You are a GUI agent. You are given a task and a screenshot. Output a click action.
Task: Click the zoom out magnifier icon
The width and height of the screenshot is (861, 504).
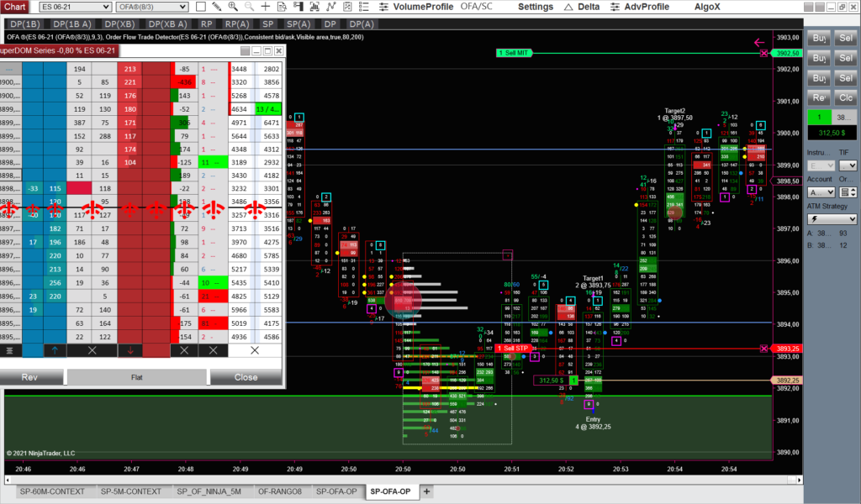coord(249,7)
